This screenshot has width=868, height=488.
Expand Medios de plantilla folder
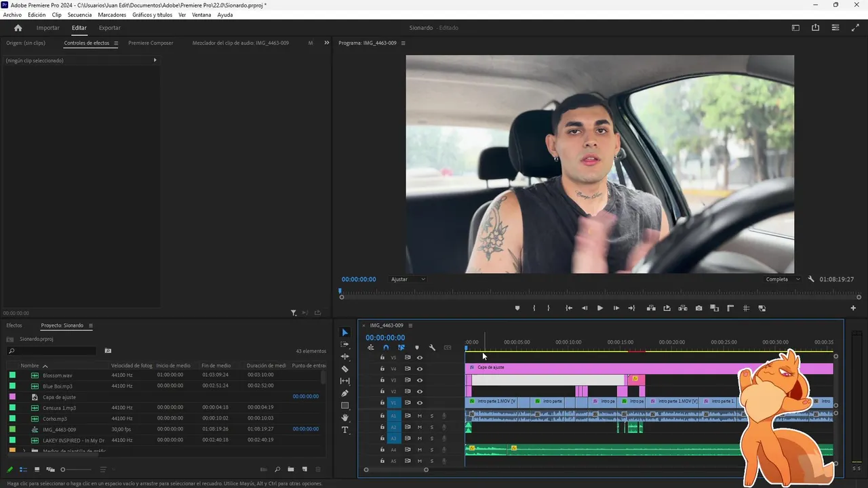pos(24,451)
